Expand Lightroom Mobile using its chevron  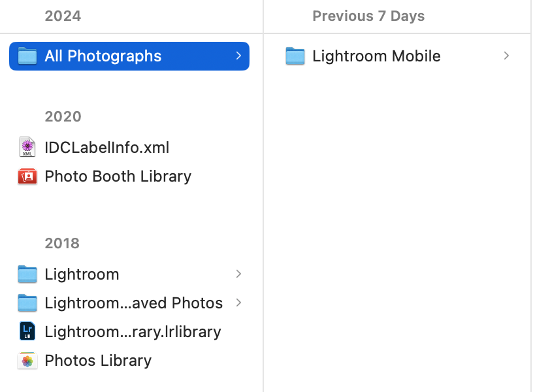point(506,56)
